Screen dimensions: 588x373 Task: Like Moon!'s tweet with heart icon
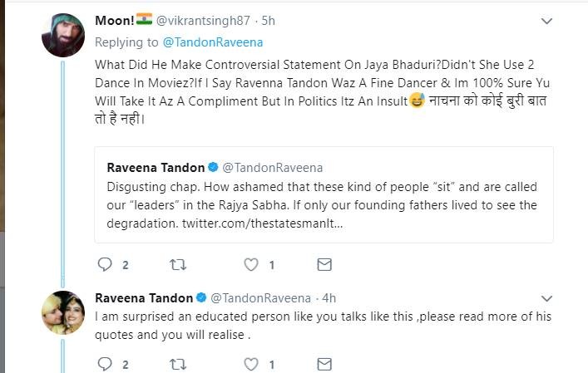(251, 265)
